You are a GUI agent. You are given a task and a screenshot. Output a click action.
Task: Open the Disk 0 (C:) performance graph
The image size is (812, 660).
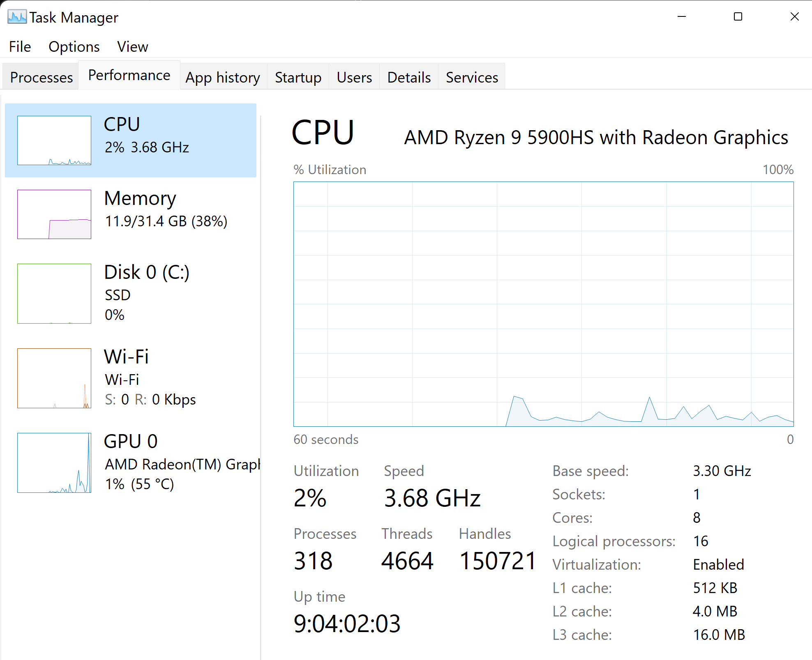pos(54,294)
